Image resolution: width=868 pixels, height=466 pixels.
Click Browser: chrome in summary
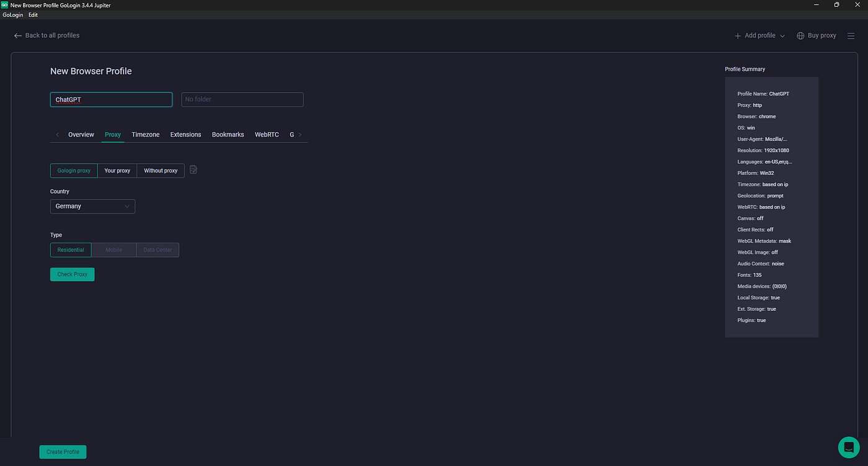click(x=756, y=117)
